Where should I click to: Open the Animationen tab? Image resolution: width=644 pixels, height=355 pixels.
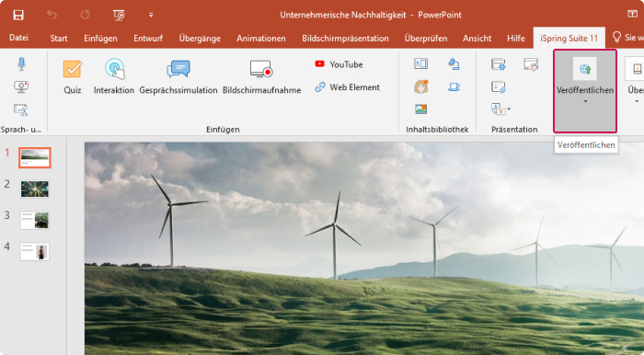[x=260, y=39]
